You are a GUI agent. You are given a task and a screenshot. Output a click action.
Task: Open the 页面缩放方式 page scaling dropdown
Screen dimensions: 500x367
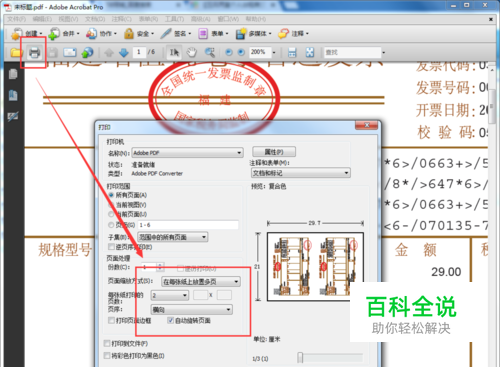(x=201, y=282)
